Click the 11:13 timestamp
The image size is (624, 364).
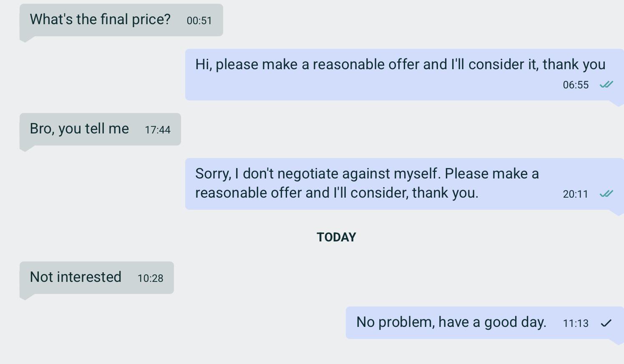(x=576, y=323)
